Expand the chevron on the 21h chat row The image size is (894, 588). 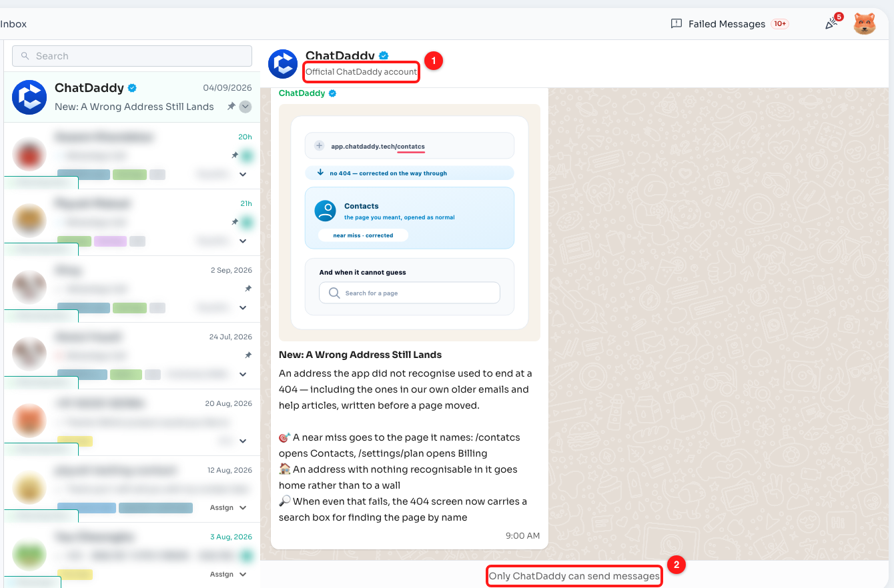(x=243, y=241)
